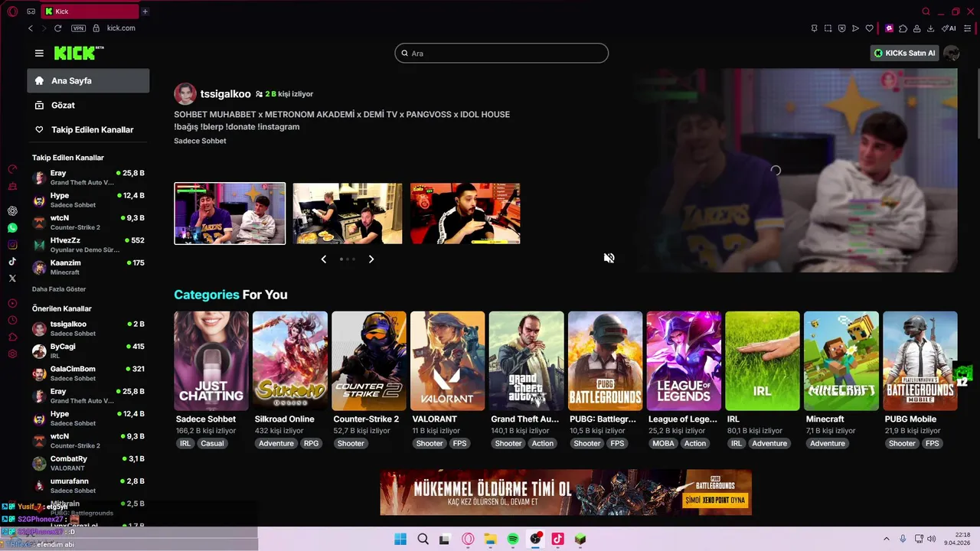The image size is (980, 551).
Task: Show next featured stream in carousel
Action: 371,259
